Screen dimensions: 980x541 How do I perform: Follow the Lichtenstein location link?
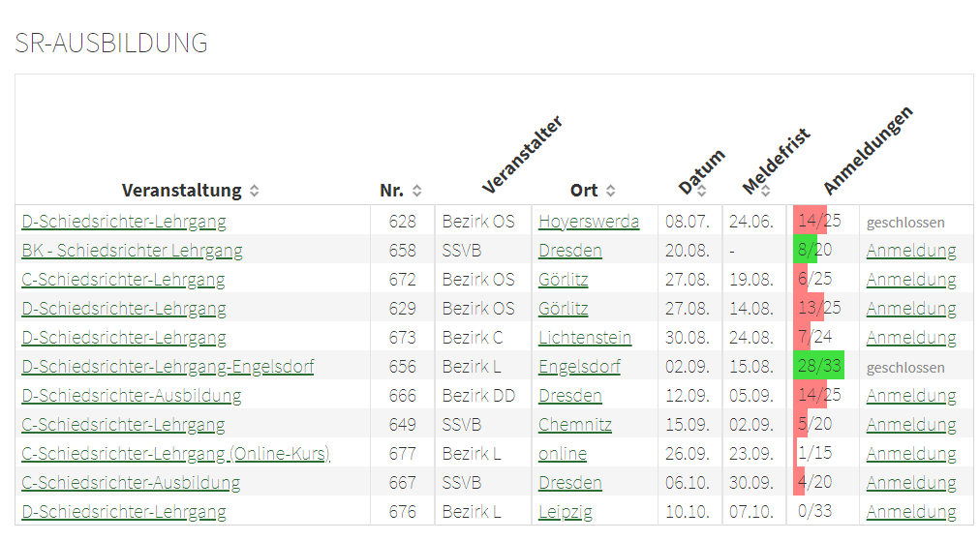585,338
